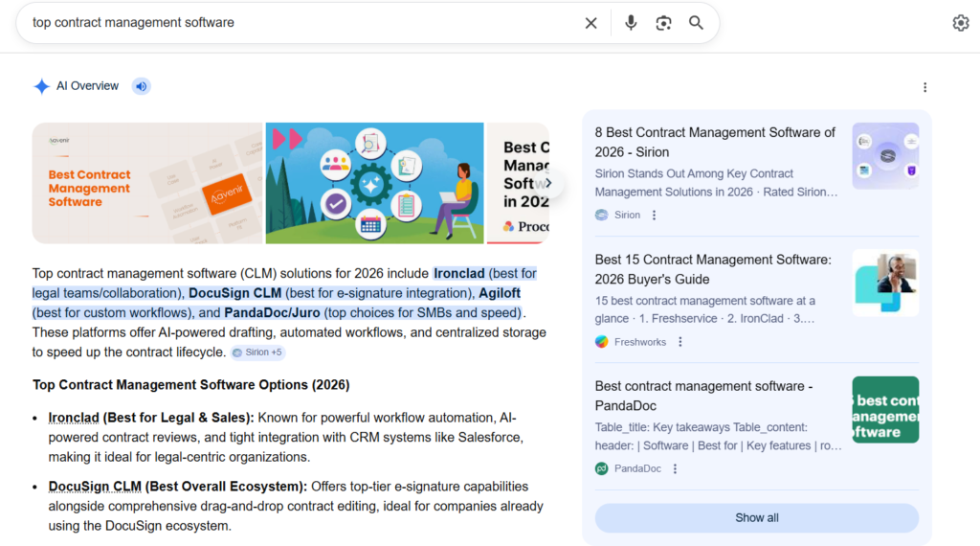Open search by image camera icon
The image size is (980, 546).
click(x=663, y=23)
